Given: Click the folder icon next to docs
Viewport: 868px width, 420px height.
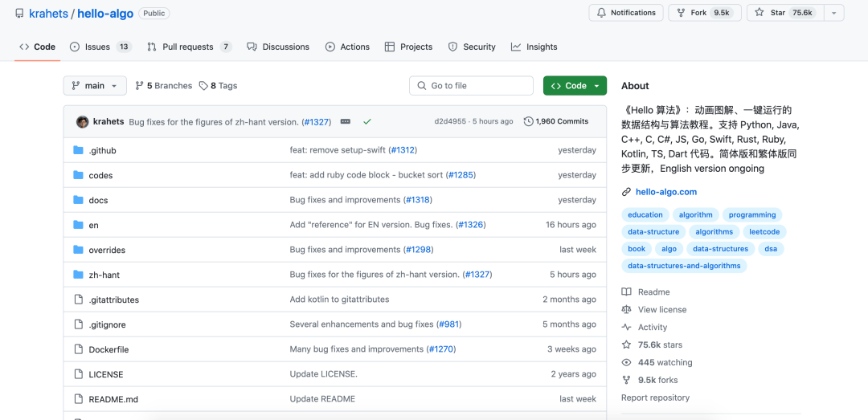Looking at the screenshot, I should point(78,200).
